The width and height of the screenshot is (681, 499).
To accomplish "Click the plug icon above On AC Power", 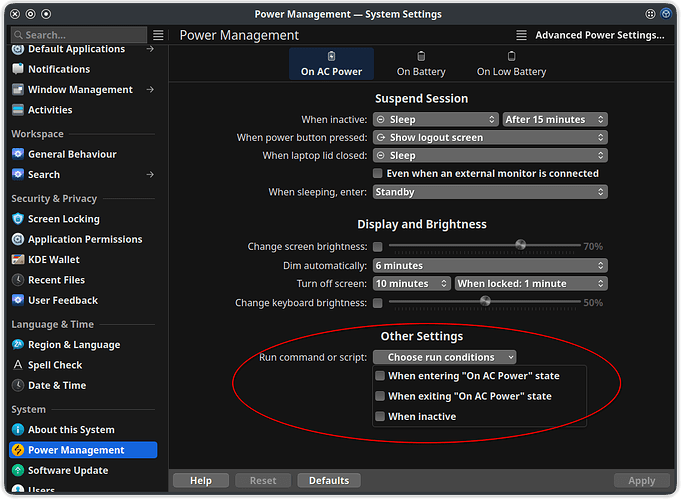I will click(331, 56).
